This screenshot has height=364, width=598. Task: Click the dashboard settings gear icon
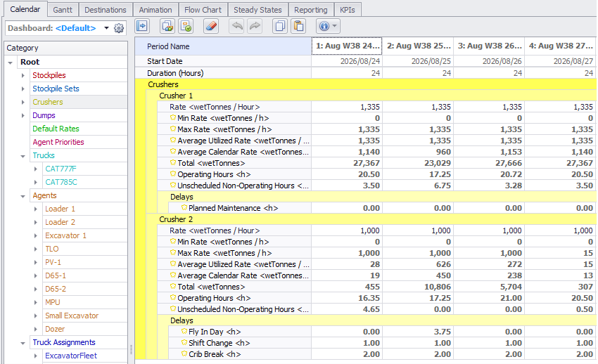(x=119, y=28)
